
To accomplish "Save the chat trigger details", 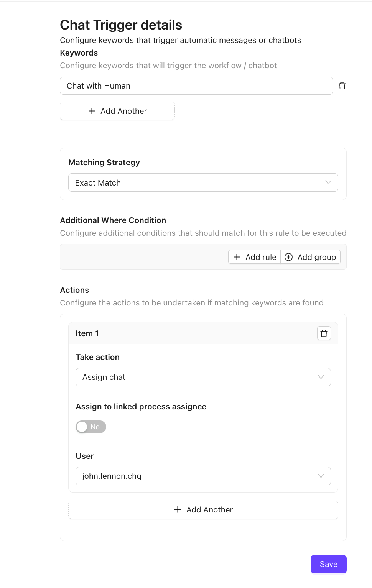I will pyautogui.click(x=328, y=564).
